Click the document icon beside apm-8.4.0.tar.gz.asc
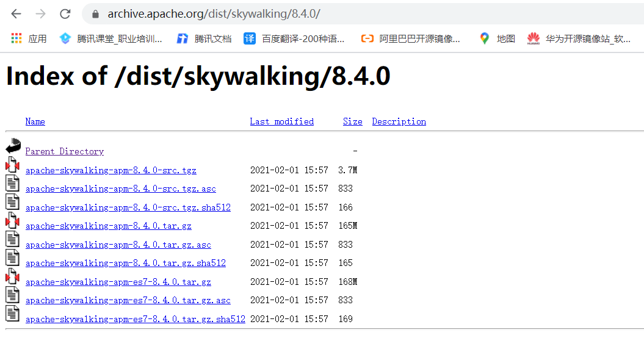This screenshot has width=644, height=352. point(12,239)
